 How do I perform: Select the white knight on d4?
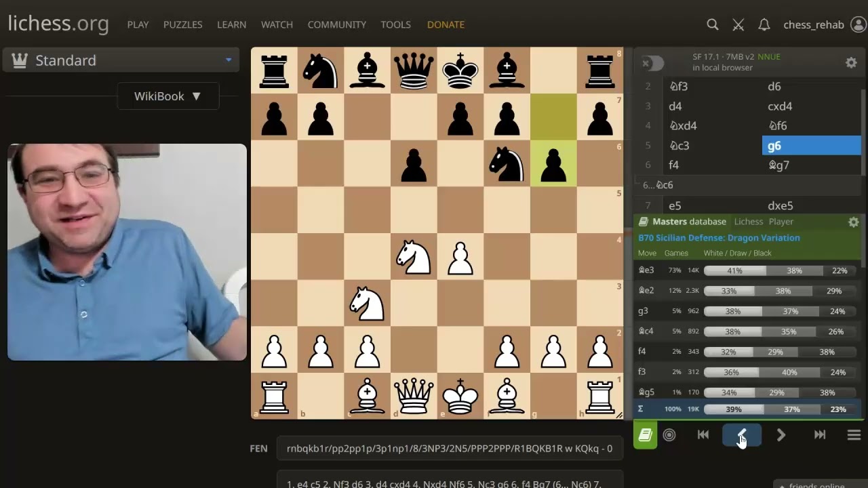(414, 256)
